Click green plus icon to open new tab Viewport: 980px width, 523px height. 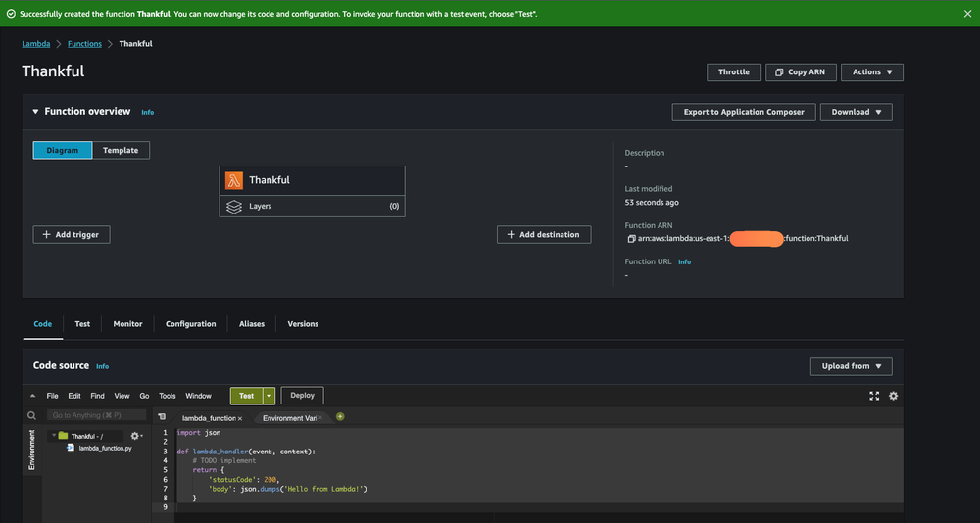pos(340,417)
